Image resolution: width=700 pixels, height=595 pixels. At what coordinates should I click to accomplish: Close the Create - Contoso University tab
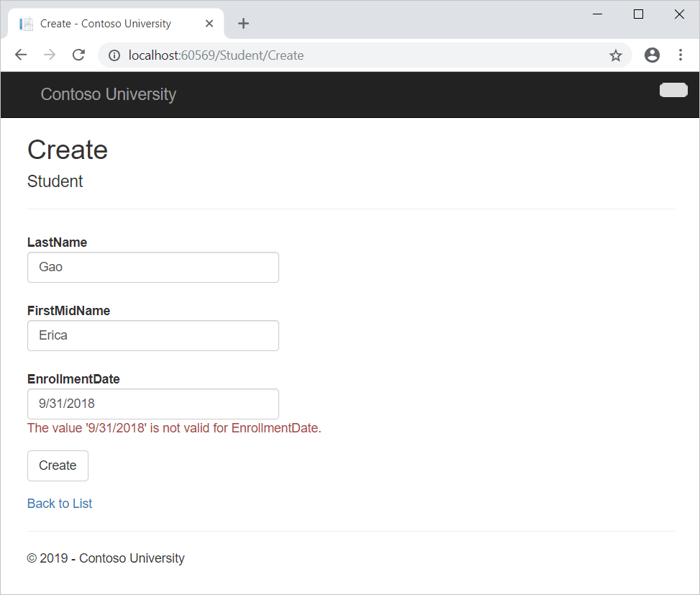(x=209, y=23)
